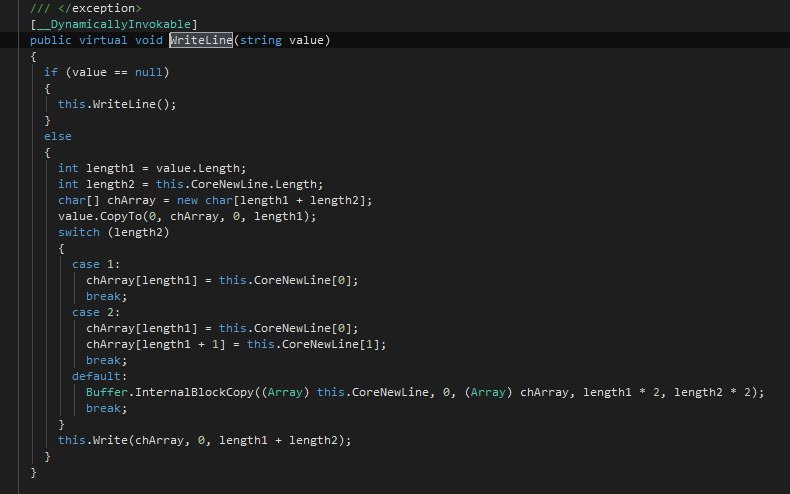Click 'null' in the if condition
Image resolution: width=790 pixels, height=494 pixels.
[x=149, y=72]
